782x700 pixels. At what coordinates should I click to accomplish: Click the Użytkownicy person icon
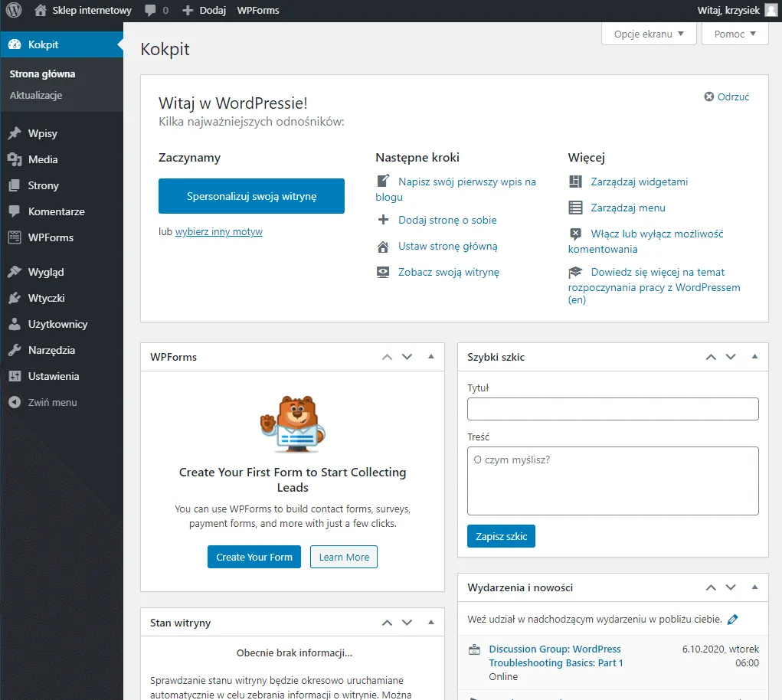click(x=15, y=324)
